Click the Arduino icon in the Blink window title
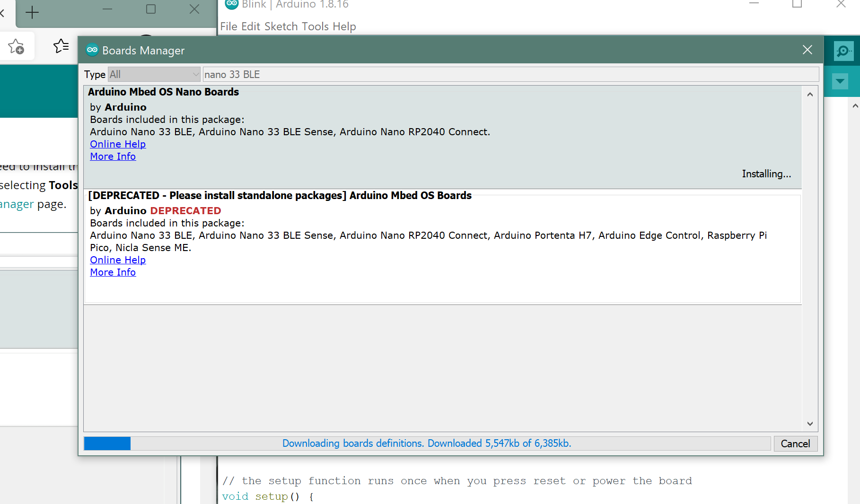 coord(231,4)
